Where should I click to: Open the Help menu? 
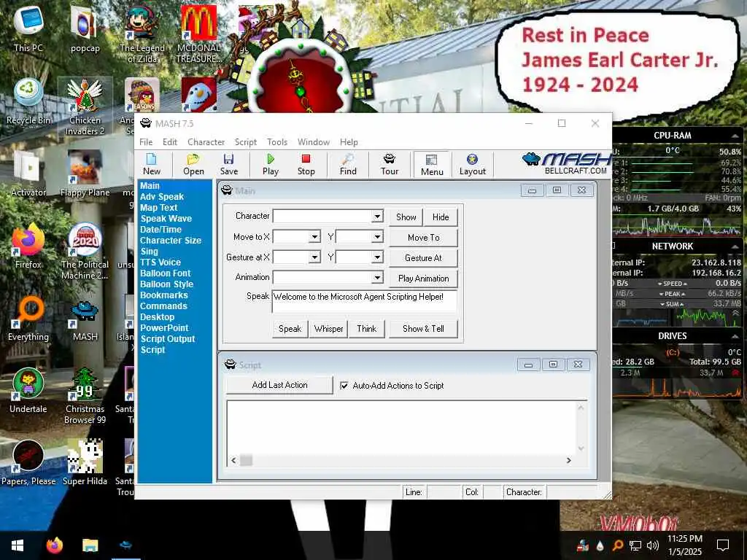click(349, 142)
